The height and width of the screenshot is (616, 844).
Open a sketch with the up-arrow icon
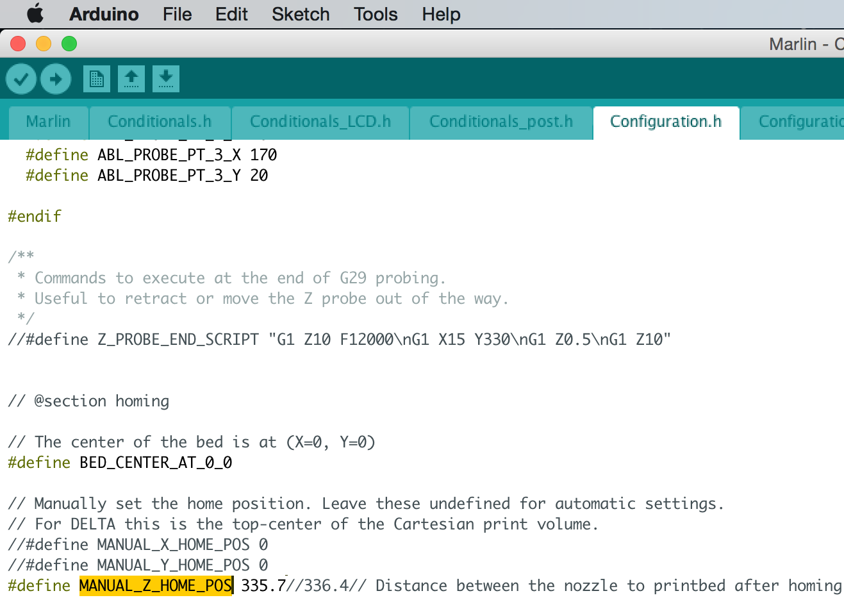[x=131, y=79]
